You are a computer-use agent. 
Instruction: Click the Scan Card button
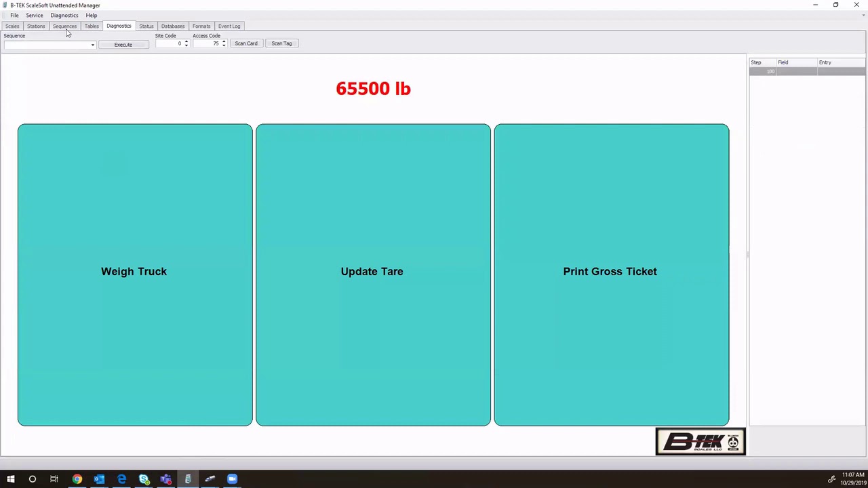coord(246,43)
